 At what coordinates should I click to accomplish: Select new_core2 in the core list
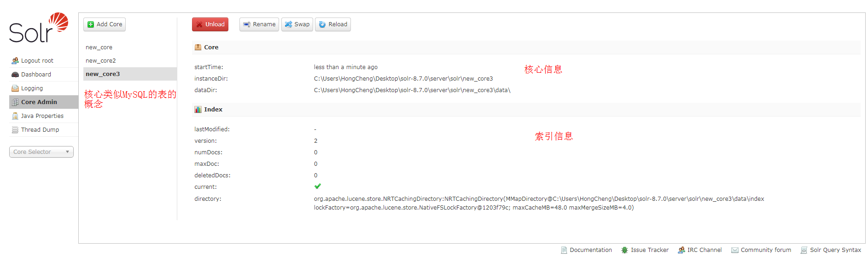click(130, 61)
